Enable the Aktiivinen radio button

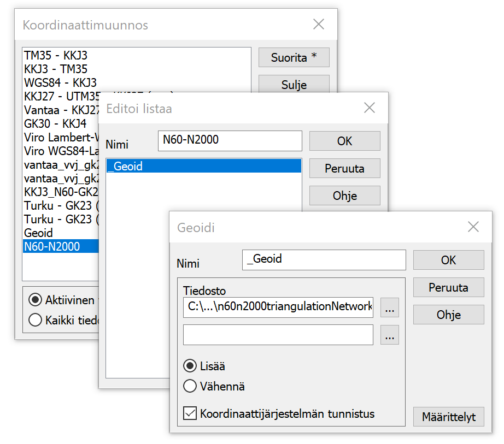point(36,300)
